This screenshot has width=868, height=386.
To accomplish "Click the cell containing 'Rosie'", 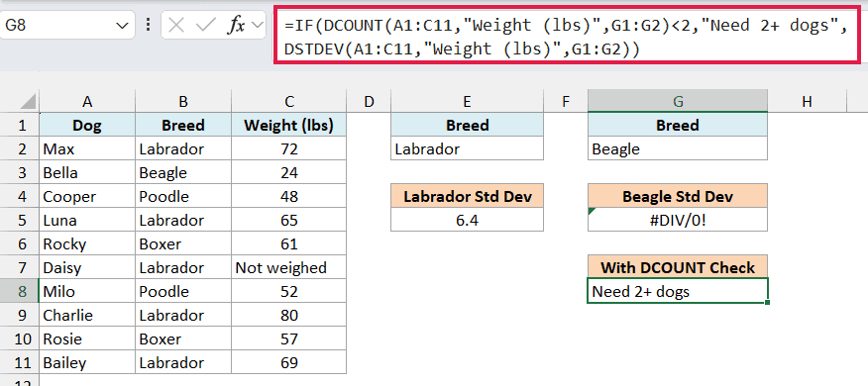I will [x=87, y=339].
